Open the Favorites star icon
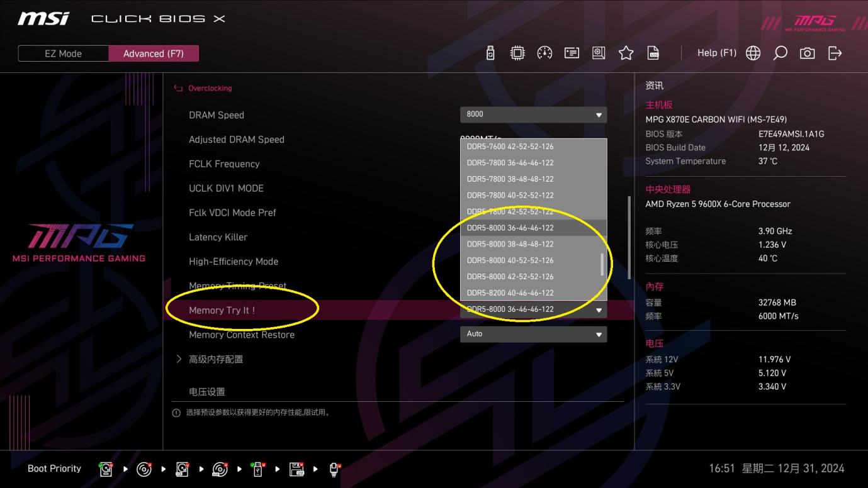The image size is (868, 488). [x=626, y=53]
